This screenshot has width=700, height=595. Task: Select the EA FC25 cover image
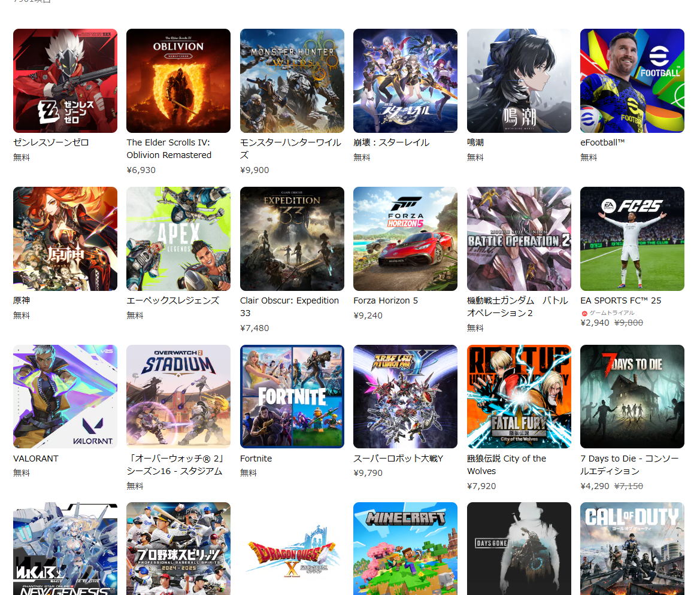pos(632,239)
